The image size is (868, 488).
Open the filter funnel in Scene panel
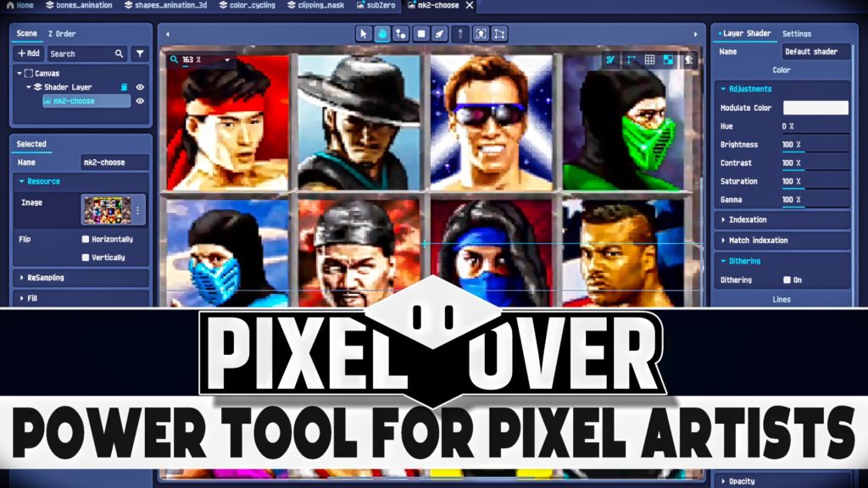(140, 53)
